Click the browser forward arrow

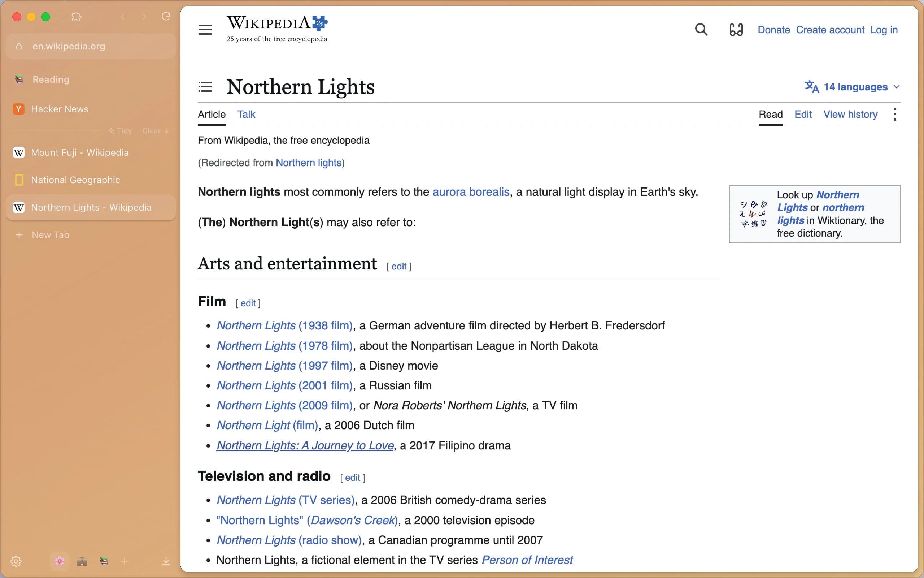tap(144, 17)
